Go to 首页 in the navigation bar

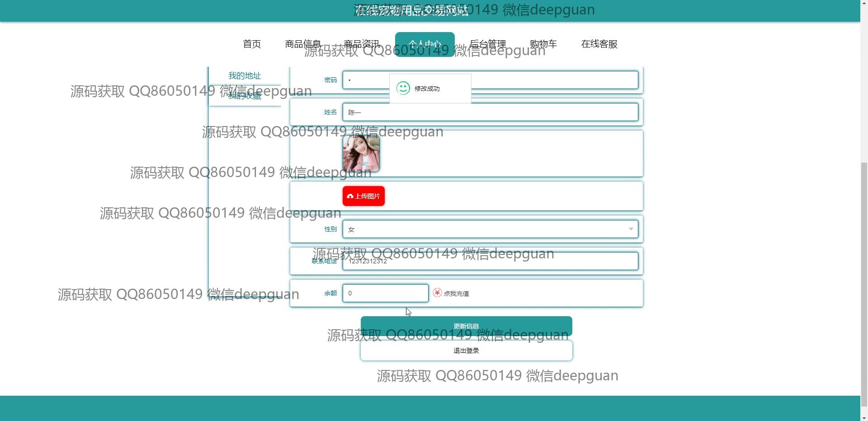pos(252,44)
